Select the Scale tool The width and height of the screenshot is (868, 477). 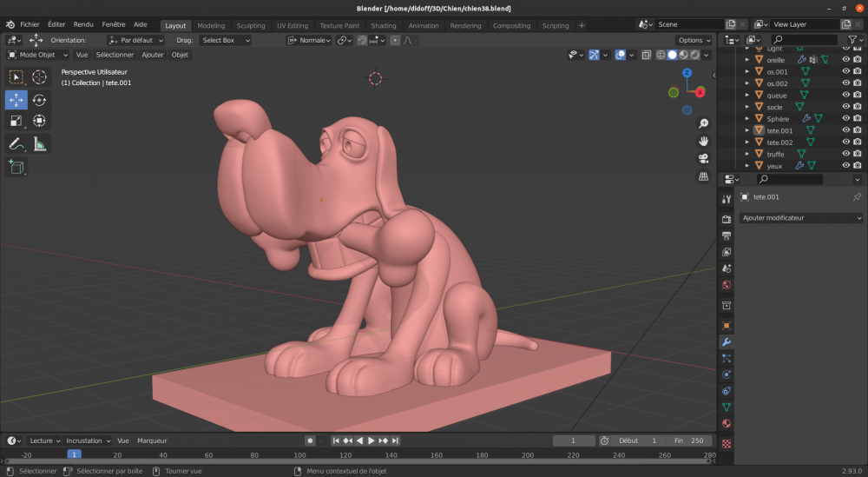16,121
